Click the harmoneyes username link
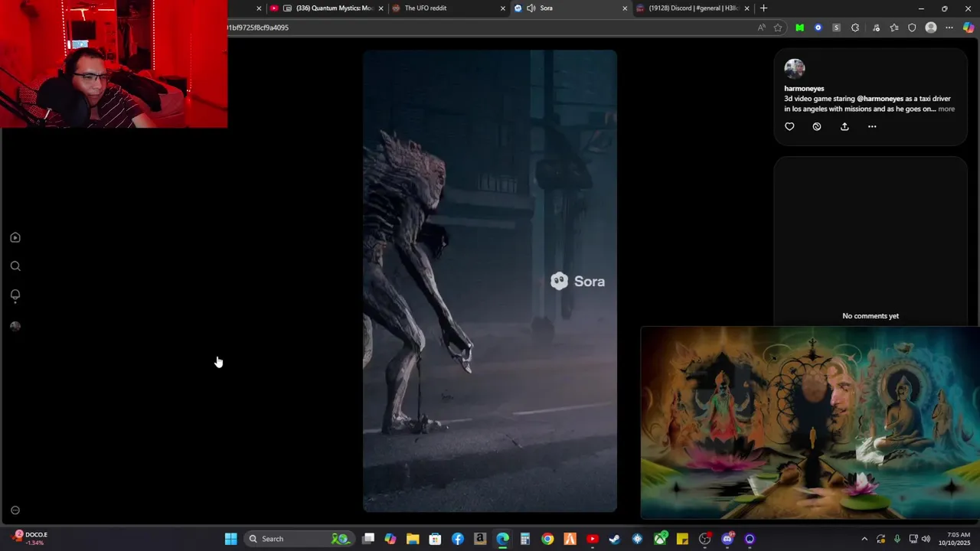The width and height of the screenshot is (980, 551). [804, 89]
